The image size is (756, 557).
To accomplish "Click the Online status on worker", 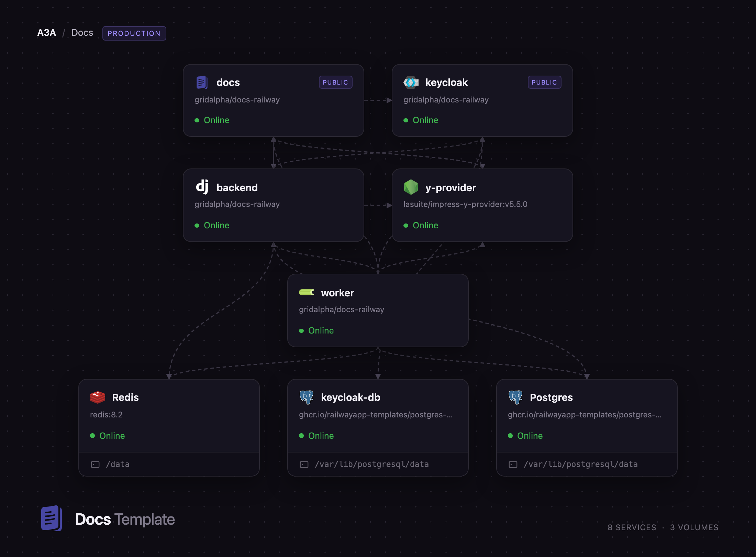I will pyautogui.click(x=321, y=331).
